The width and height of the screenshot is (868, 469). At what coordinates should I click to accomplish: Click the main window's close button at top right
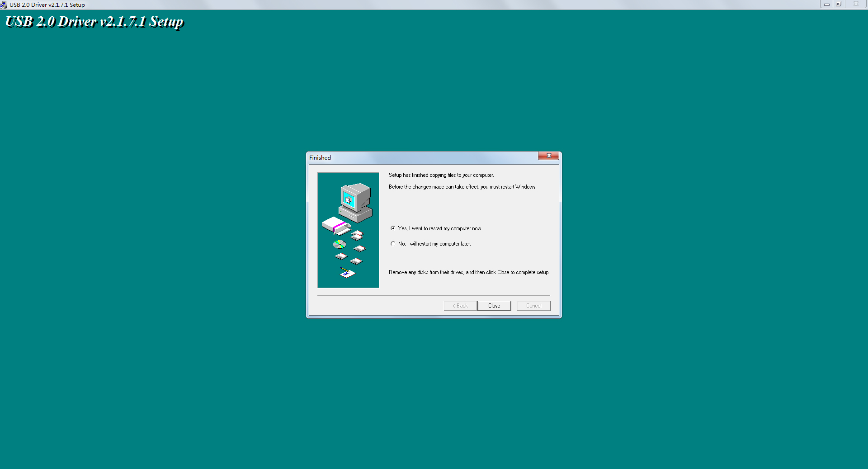pyautogui.click(x=856, y=4)
